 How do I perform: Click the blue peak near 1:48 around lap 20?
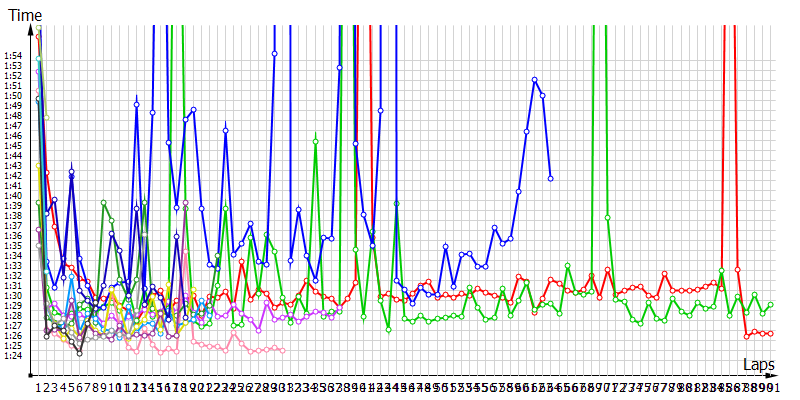[193, 110]
